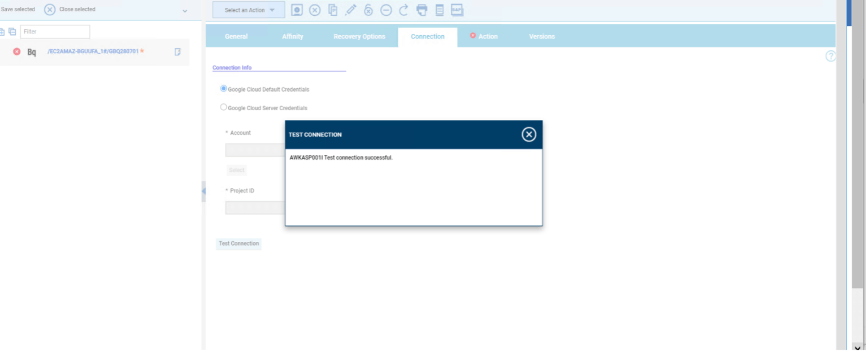Click the circled minus toolbar icon

coord(386,10)
